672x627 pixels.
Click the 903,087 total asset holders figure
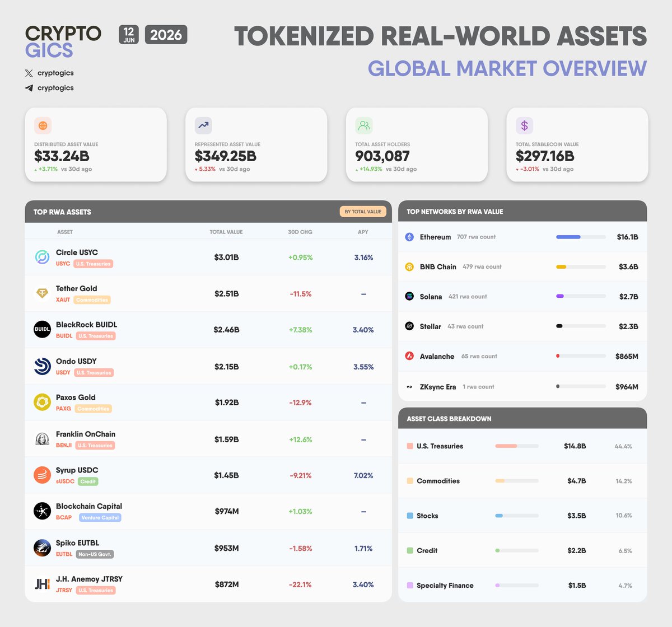[x=382, y=156]
